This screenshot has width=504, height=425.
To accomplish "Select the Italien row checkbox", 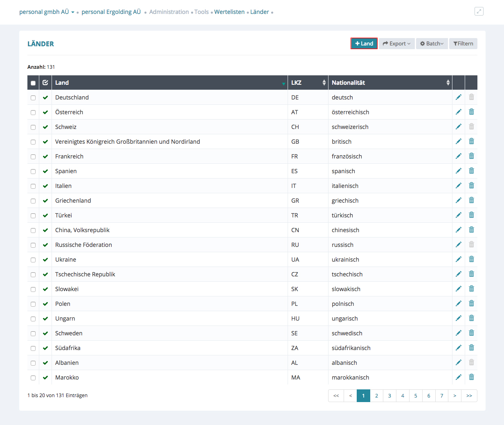I will [x=33, y=186].
